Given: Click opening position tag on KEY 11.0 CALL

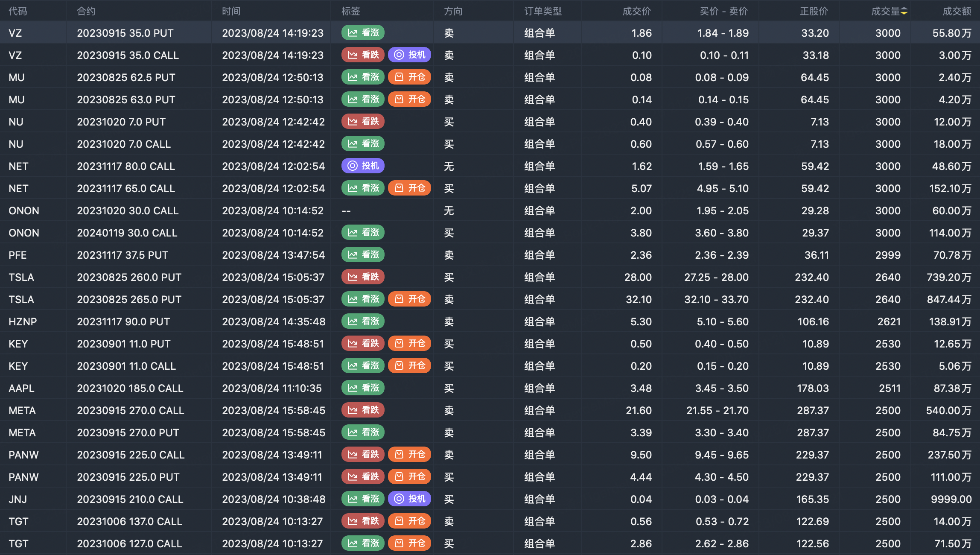Looking at the screenshot, I should pos(409,366).
